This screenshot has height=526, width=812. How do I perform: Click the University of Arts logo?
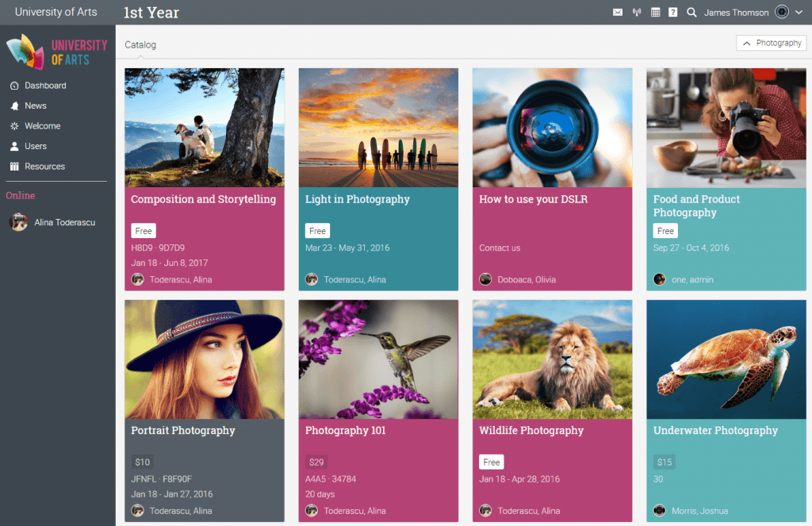pos(56,52)
